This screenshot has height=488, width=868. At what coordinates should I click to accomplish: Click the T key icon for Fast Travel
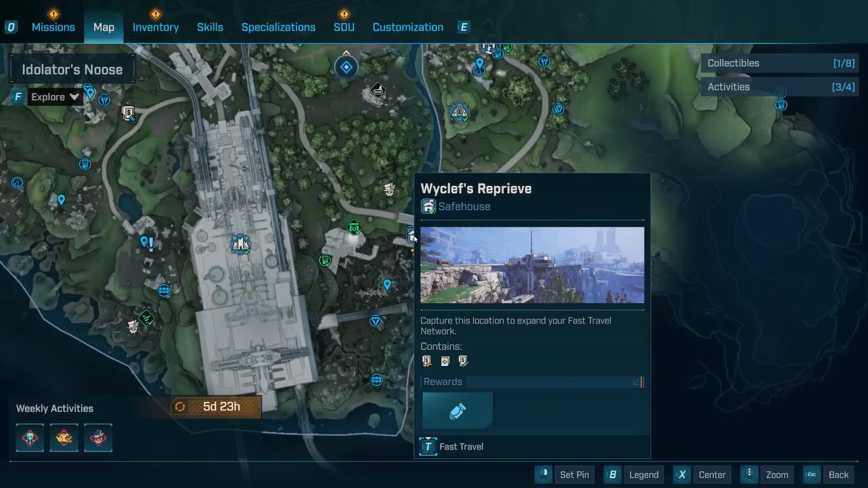[428, 447]
